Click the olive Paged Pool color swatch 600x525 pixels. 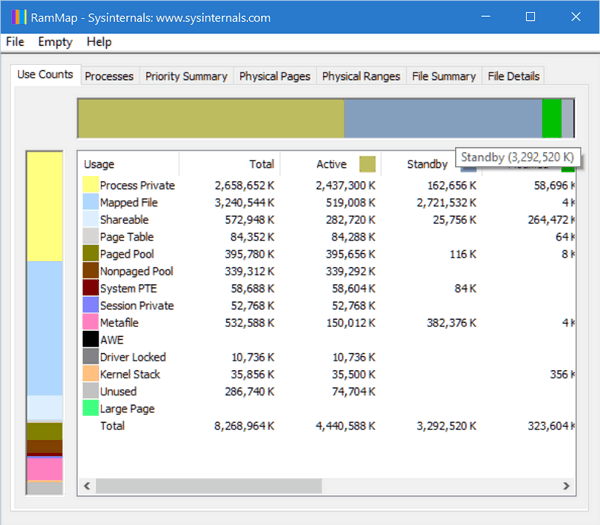click(91, 254)
